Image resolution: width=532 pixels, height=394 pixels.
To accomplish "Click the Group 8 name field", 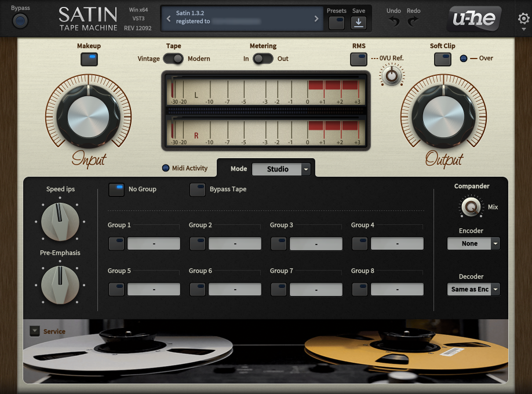I will pyautogui.click(x=397, y=290).
